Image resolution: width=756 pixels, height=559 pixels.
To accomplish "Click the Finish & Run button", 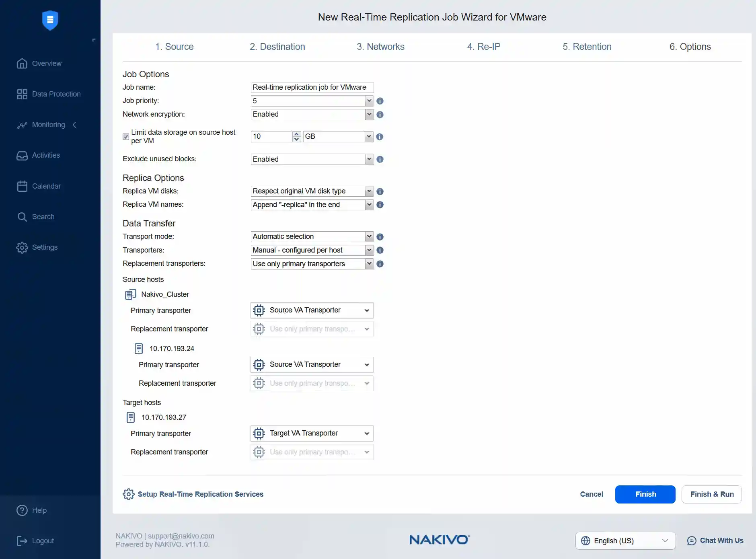I will (711, 494).
